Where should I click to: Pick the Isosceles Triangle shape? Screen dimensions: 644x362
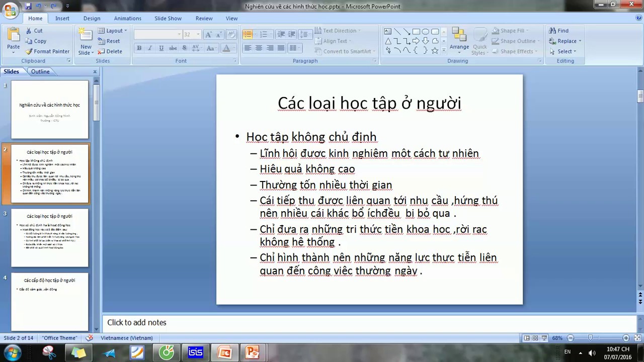click(x=388, y=41)
